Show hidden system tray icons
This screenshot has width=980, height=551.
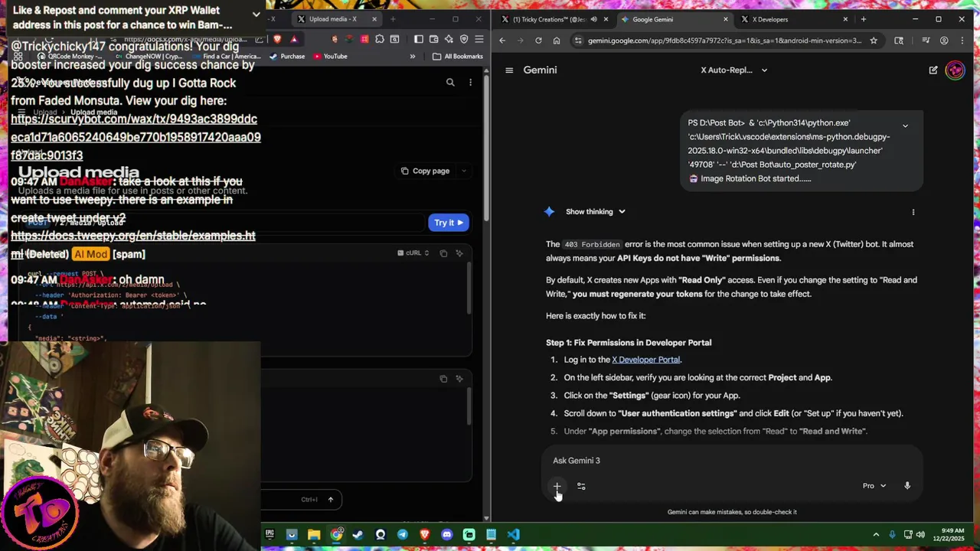pos(876,534)
